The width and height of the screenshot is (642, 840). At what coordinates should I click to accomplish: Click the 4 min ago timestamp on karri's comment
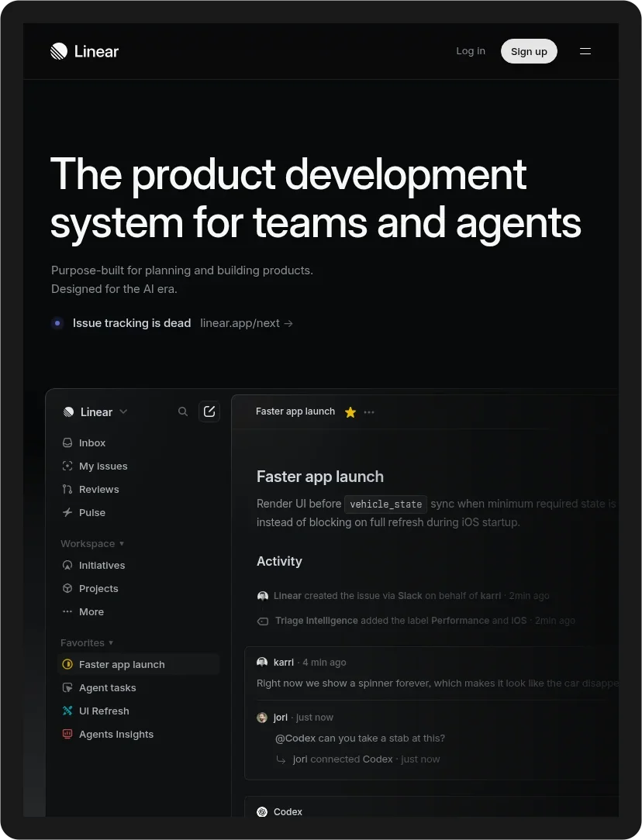(324, 663)
